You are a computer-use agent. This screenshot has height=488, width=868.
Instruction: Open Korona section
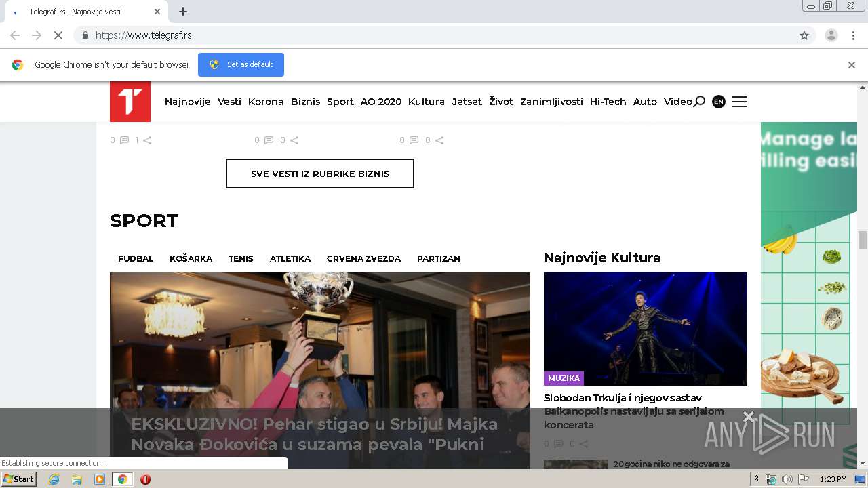(266, 102)
